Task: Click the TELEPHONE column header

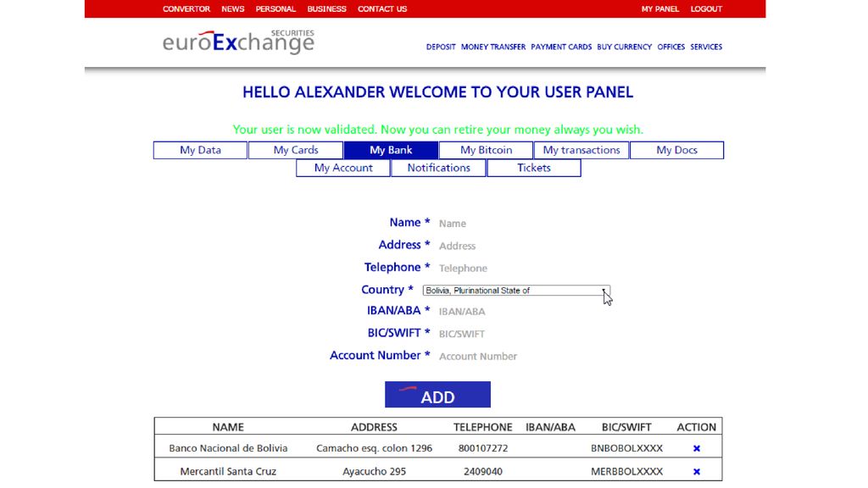Action: 482,427
